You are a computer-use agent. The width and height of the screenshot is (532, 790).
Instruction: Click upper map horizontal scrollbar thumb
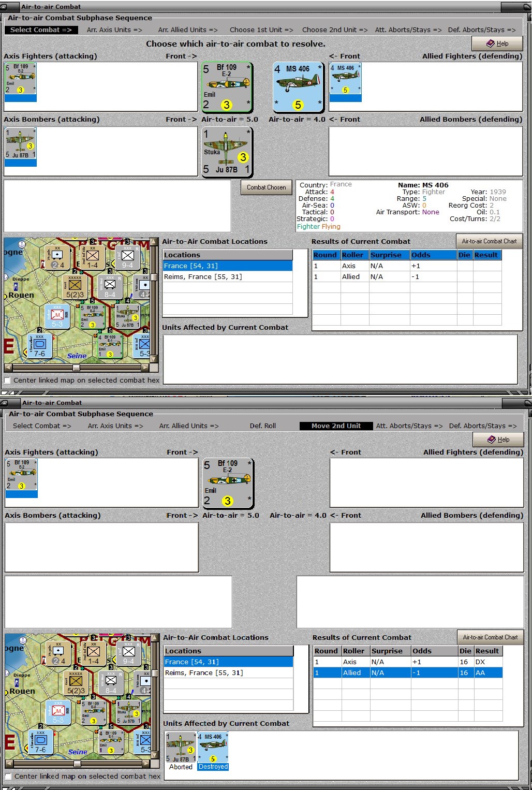[x=76, y=368]
